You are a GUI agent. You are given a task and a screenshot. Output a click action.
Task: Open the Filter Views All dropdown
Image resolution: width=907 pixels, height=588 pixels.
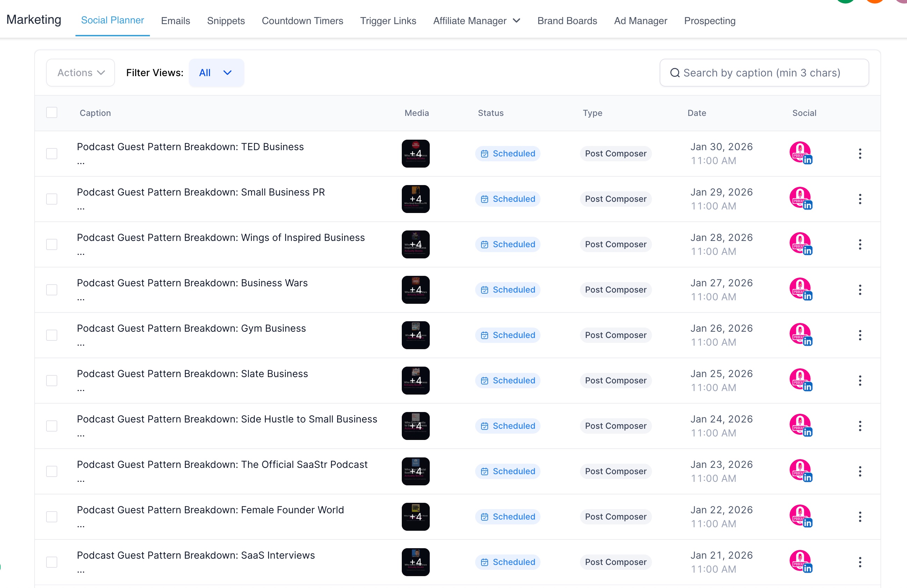(x=216, y=73)
